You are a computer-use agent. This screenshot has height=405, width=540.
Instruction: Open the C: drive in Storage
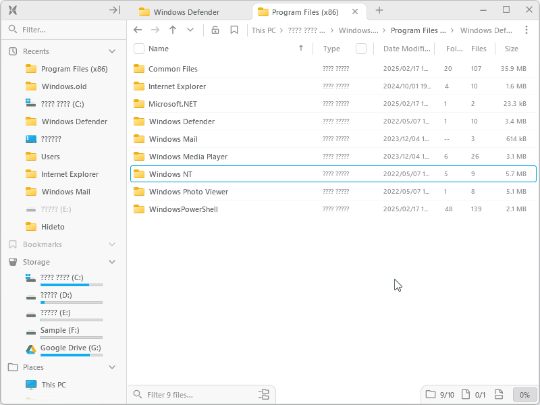point(64,280)
